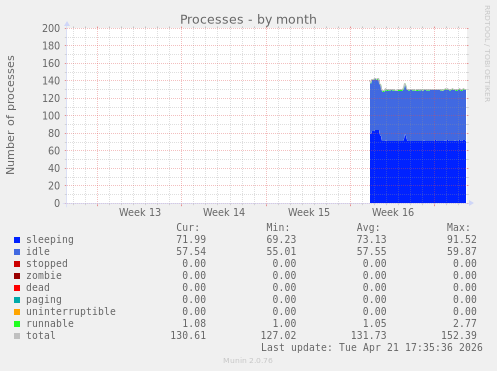Screen dimensions: 497x371
Task: Select the 'uninterruptible' legend label
Action: (x=71, y=311)
